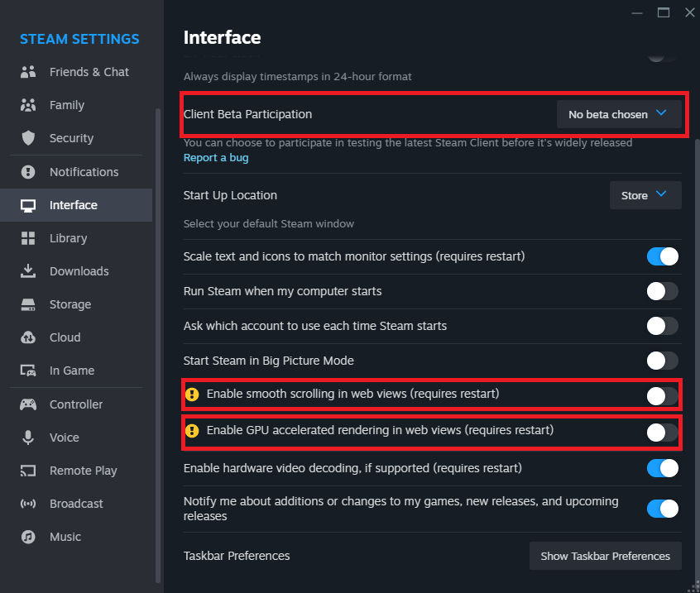Viewport: 700px width, 593px height.
Task: Click the Friends & Chat sidebar icon
Action: [28, 72]
